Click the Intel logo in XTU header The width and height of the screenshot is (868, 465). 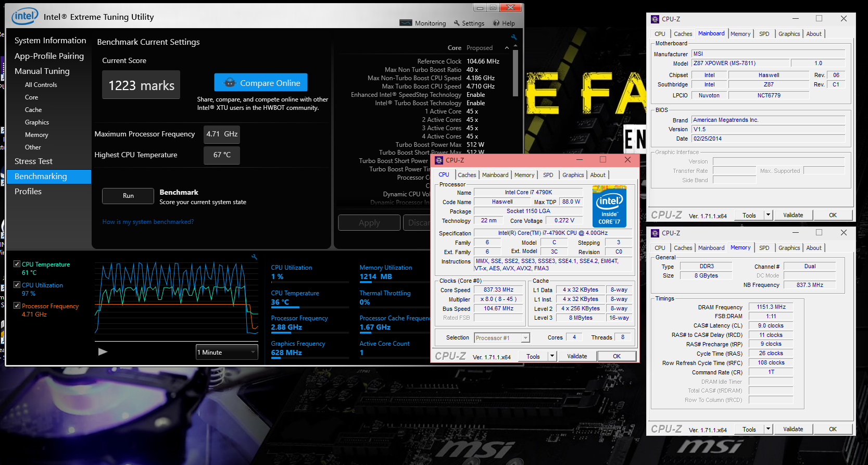pos(25,16)
